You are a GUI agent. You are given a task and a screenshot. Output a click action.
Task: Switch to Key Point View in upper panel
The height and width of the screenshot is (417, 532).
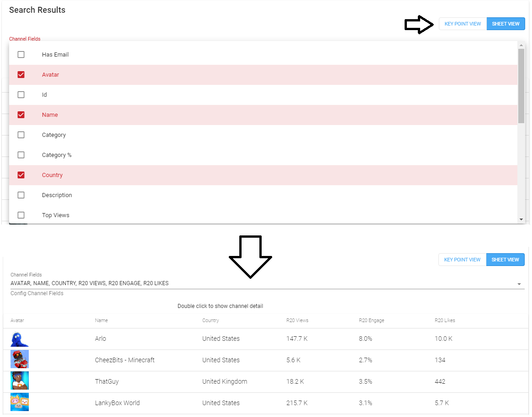[463, 24]
